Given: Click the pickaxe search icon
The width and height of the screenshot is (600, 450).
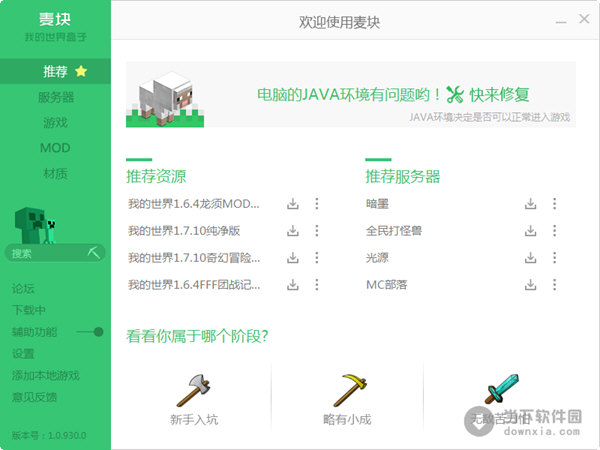Looking at the screenshot, I should (x=93, y=253).
